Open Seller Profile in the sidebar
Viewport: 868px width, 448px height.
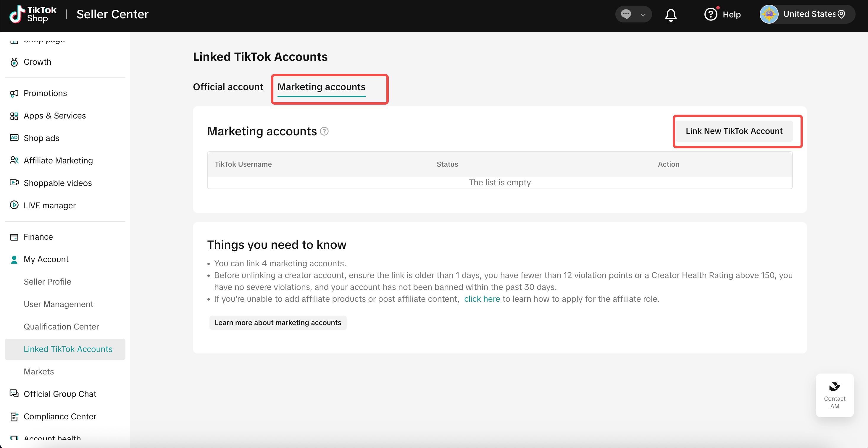click(x=47, y=282)
